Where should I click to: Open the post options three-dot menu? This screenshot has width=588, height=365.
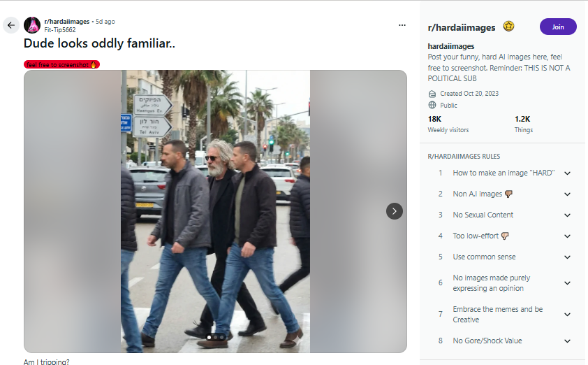[402, 25]
